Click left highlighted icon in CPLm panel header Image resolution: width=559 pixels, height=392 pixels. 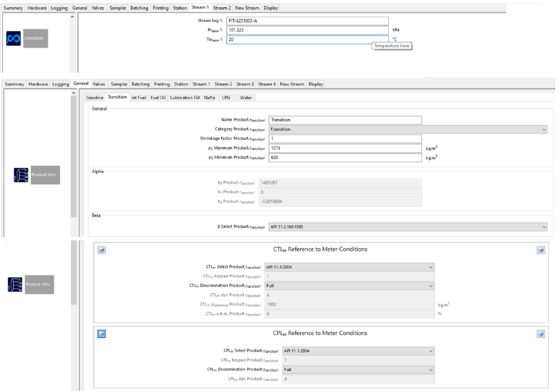click(x=102, y=334)
